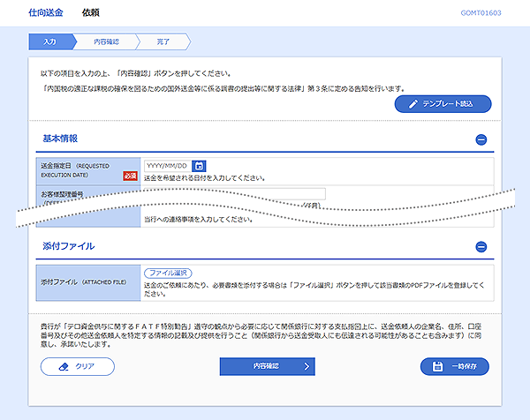Click the GOMT01603 screen ID text

481,13
